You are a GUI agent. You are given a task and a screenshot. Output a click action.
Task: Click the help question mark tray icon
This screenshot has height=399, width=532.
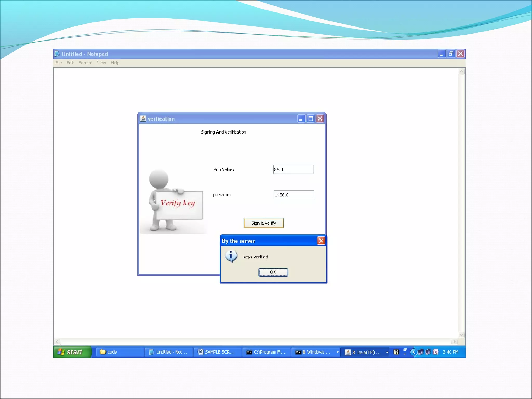[396, 352]
